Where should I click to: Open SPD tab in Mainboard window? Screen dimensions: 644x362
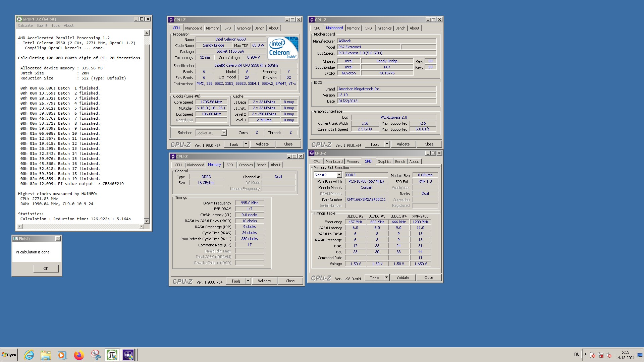tap(368, 28)
